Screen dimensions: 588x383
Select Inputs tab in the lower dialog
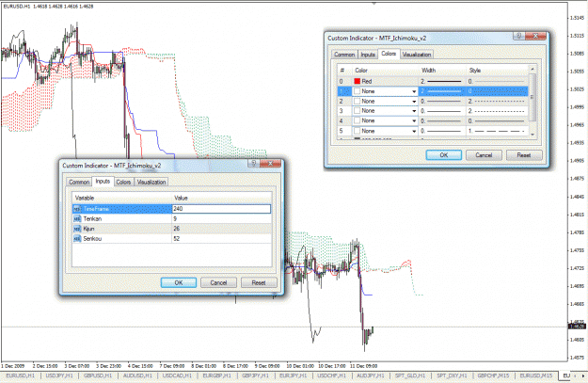[103, 182]
